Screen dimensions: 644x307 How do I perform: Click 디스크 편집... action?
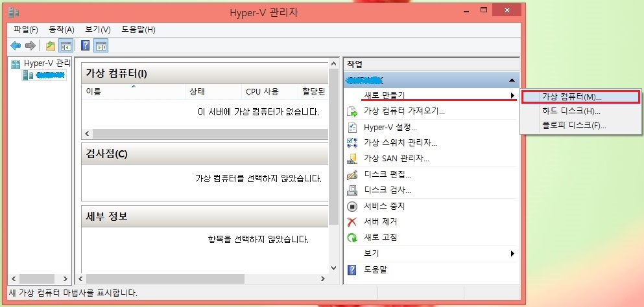[x=387, y=174]
